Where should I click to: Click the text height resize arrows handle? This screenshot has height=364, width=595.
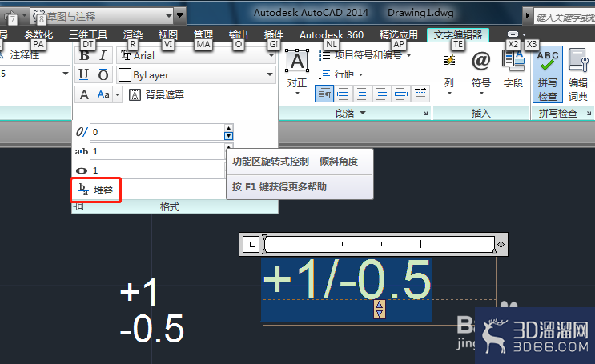[x=380, y=309]
